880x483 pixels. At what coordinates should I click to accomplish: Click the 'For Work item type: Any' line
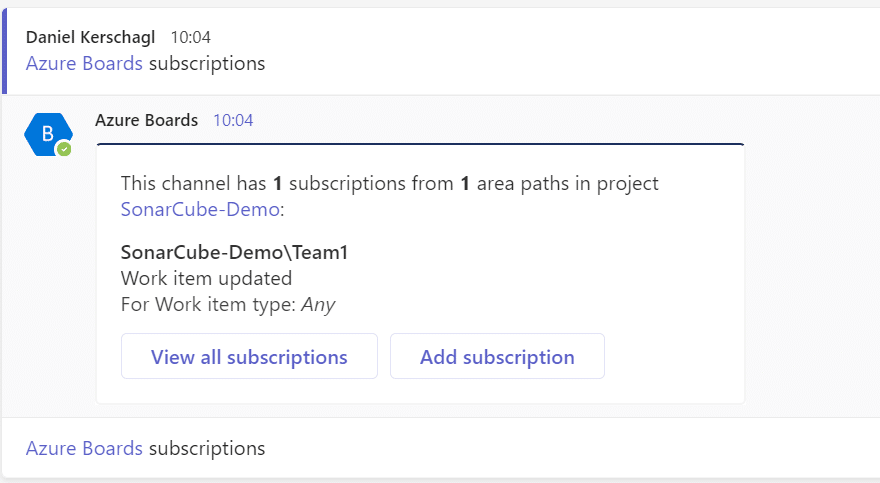pos(228,304)
